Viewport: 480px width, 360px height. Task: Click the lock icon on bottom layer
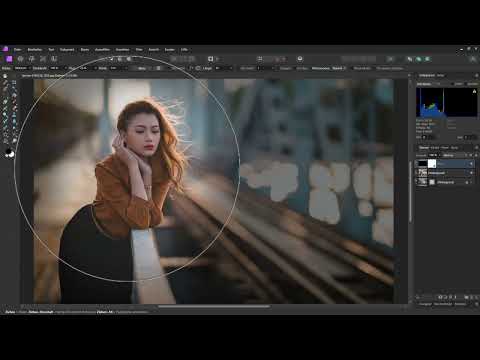click(x=467, y=182)
